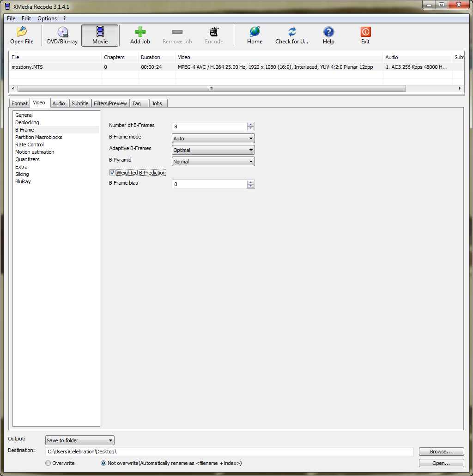Select the mozdony.MTS file row
This screenshot has height=476, width=473.
point(236,67)
